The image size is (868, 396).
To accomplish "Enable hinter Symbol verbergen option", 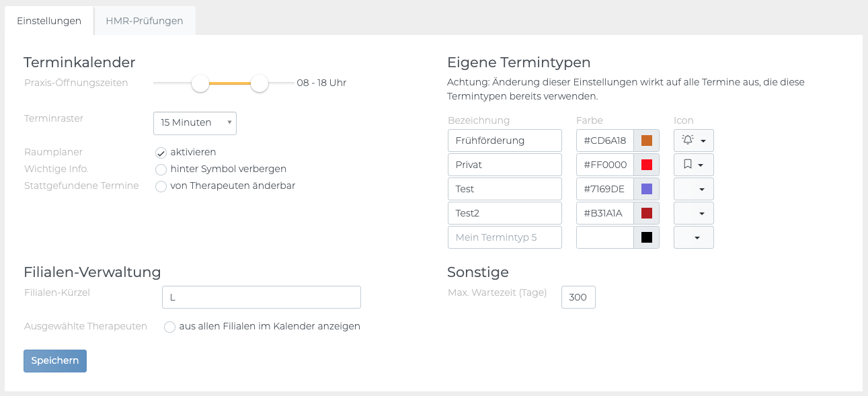I will 161,169.
